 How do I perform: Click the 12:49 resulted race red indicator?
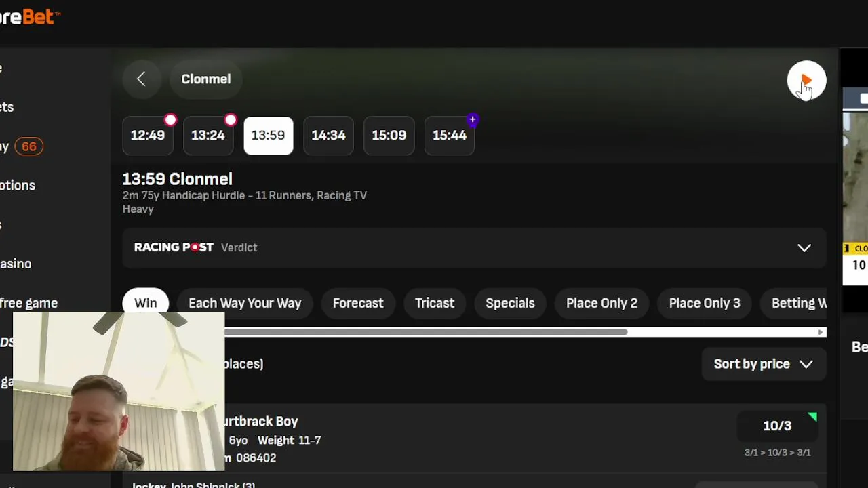(x=170, y=120)
